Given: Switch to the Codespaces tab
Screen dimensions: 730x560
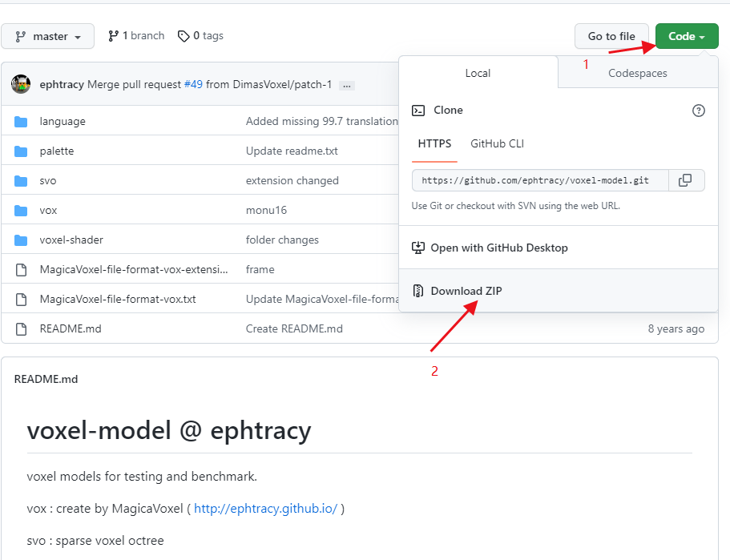Looking at the screenshot, I should (x=637, y=73).
